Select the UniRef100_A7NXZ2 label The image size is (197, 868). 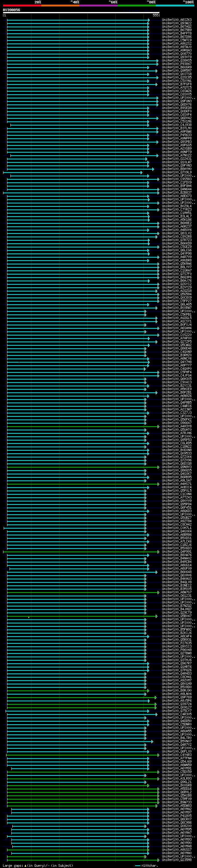(x=177, y=155)
